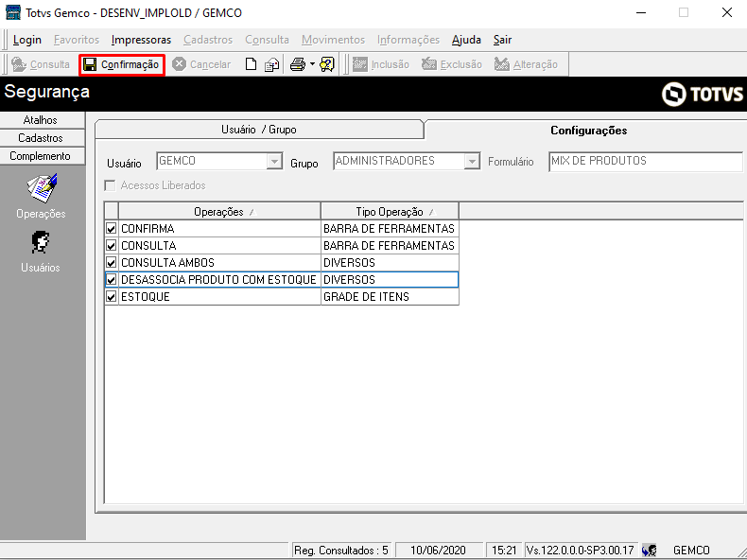Click the Inclusão toolbar button
Viewport: 747px width, 560px height.
point(381,64)
